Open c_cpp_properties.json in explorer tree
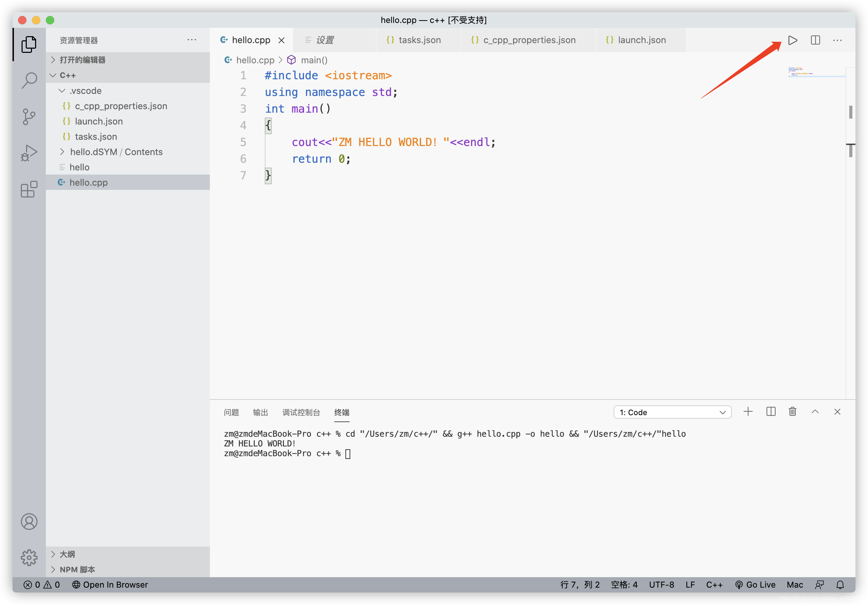The image size is (868, 605). pos(128,106)
